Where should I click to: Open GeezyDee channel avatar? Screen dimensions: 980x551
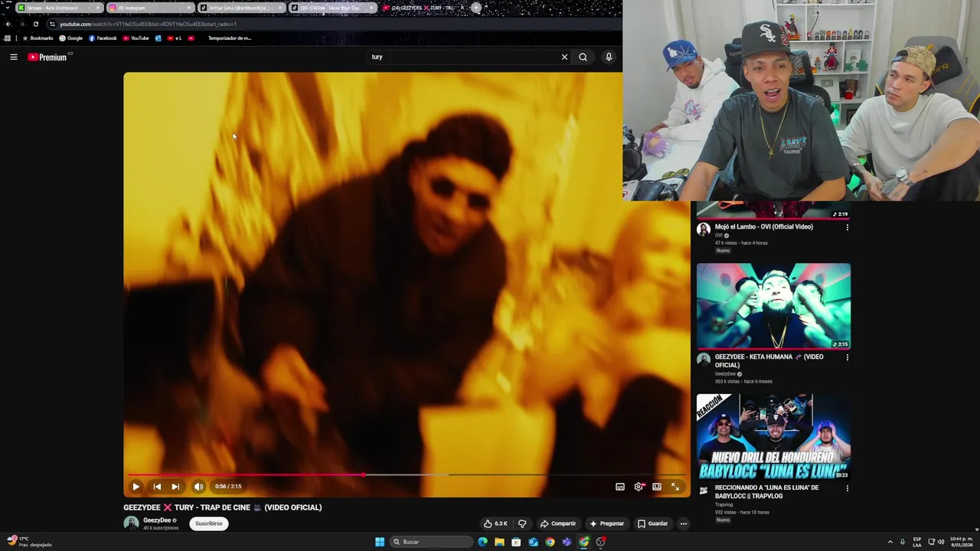131,523
